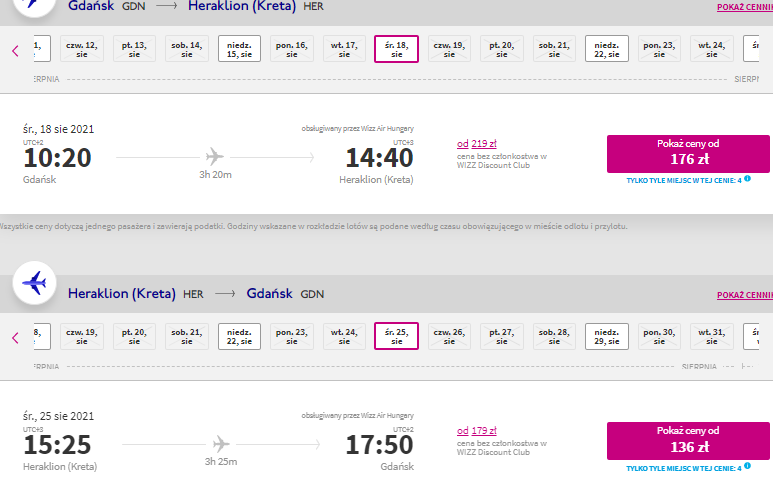Click info icon beside outbound seats-left notice

click(x=747, y=179)
